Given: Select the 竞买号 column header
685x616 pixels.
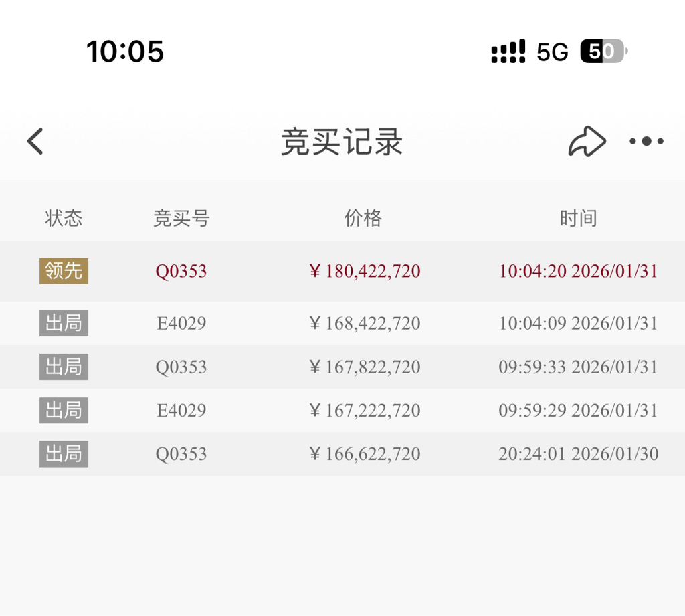Looking at the screenshot, I should point(181,218).
